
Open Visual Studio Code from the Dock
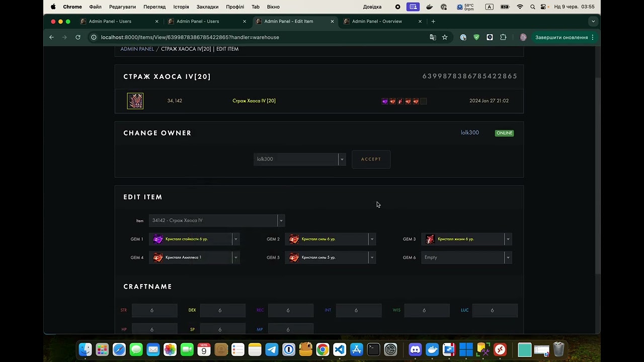pyautogui.click(x=340, y=349)
